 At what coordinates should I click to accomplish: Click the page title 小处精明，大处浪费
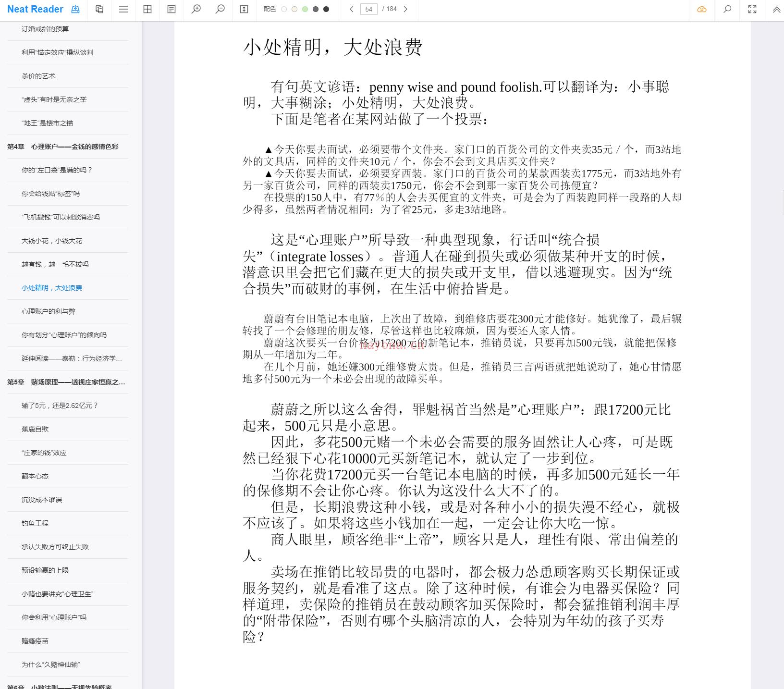click(333, 48)
